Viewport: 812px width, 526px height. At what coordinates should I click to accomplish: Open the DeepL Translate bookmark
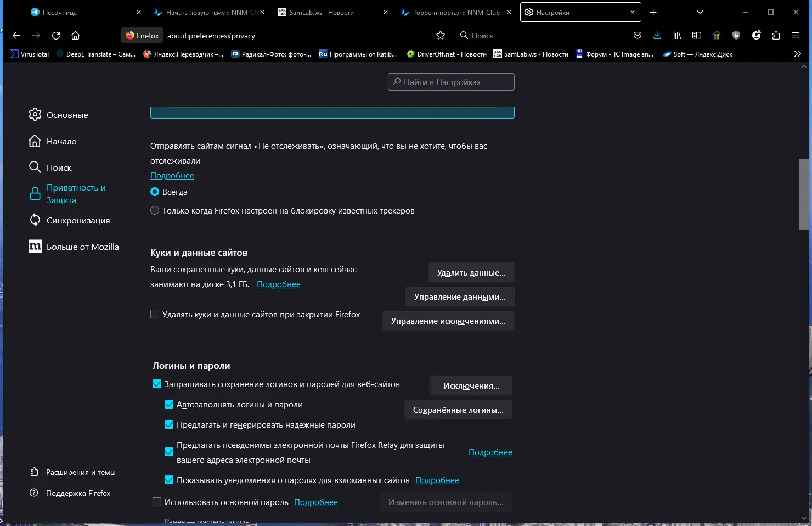click(x=96, y=54)
